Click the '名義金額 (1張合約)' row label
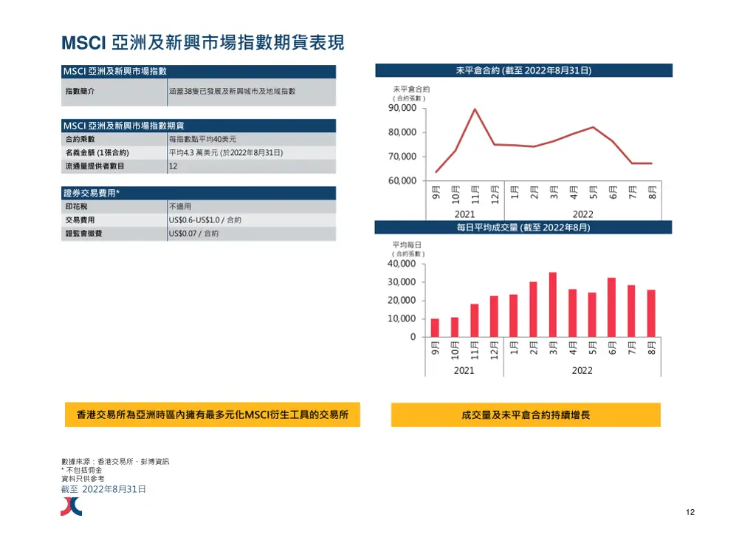 click(97, 152)
